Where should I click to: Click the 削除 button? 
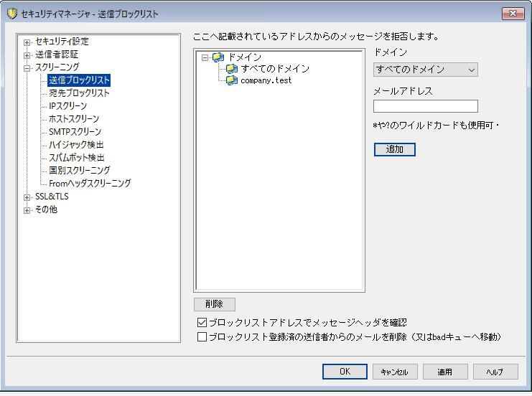coord(214,305)
